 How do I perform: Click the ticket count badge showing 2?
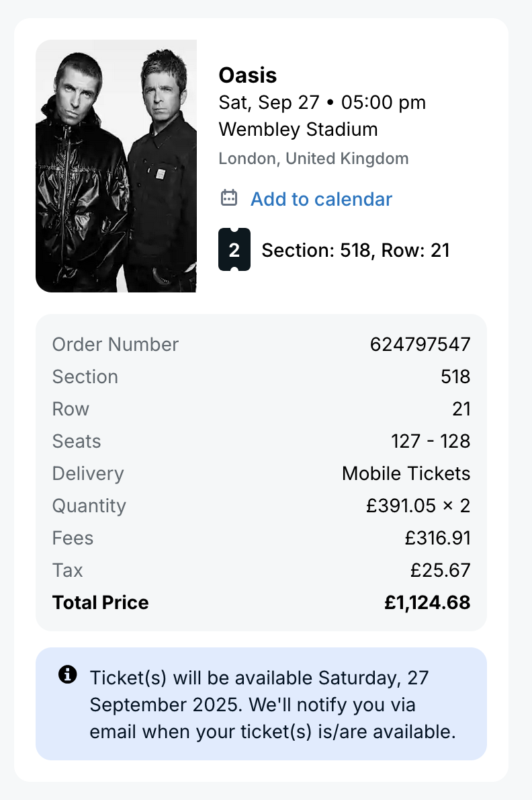point(234,250)
